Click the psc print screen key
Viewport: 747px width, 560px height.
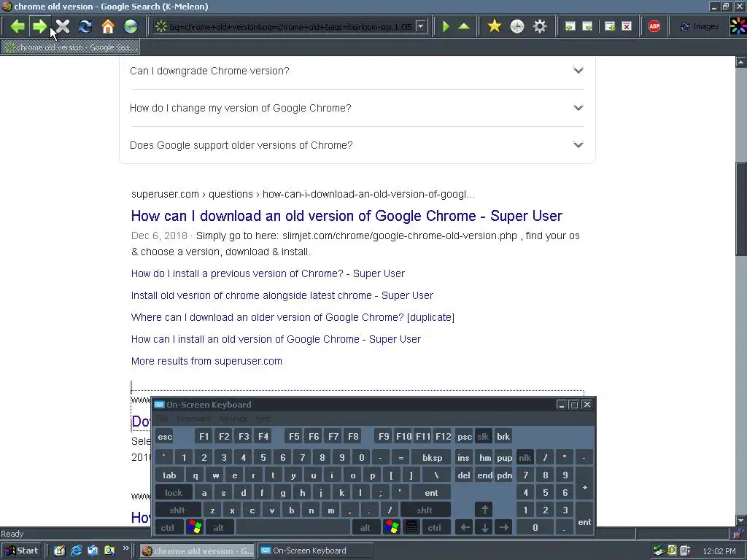pyautogui.click(x=464, y=437)
